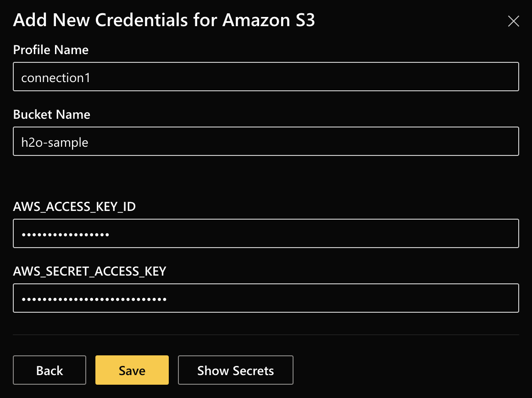Click the masked dots of the secret access key
This screenshot has height=398, width=532.
click(94, 299)
